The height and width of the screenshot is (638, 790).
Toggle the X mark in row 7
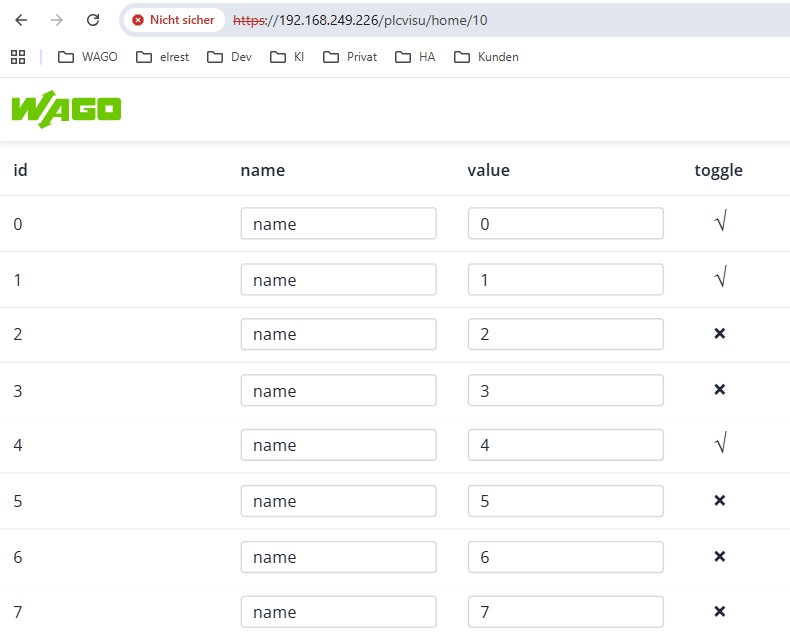pos(719,611)
